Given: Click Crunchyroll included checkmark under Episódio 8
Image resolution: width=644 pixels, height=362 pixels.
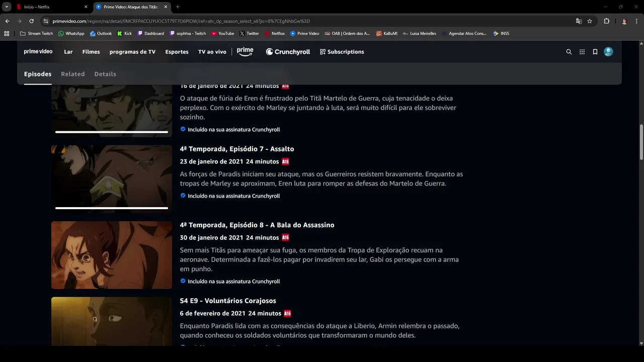Looking at the screenshot, I should click(183, 281).
